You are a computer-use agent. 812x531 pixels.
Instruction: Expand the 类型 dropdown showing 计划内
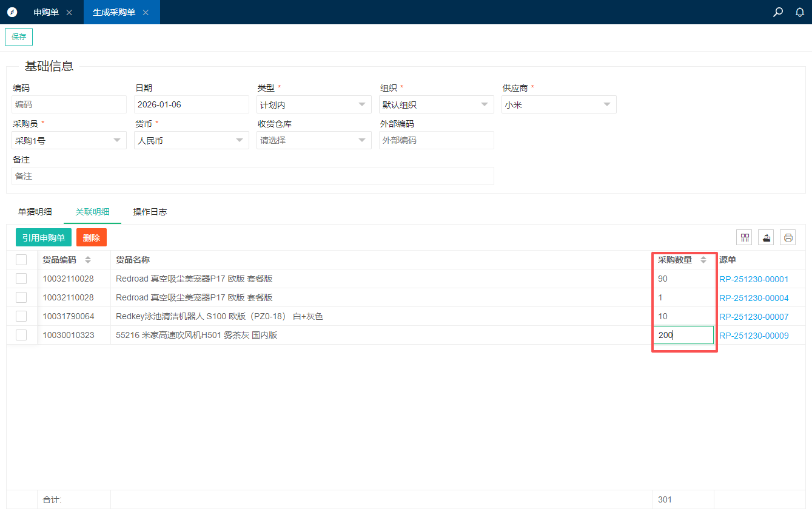click(x=314, y=104)
